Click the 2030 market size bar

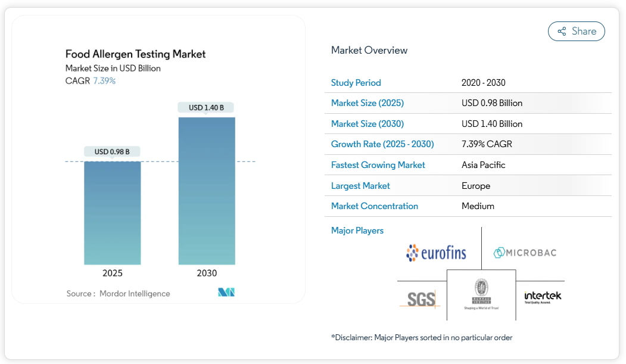tap(207, 191)
